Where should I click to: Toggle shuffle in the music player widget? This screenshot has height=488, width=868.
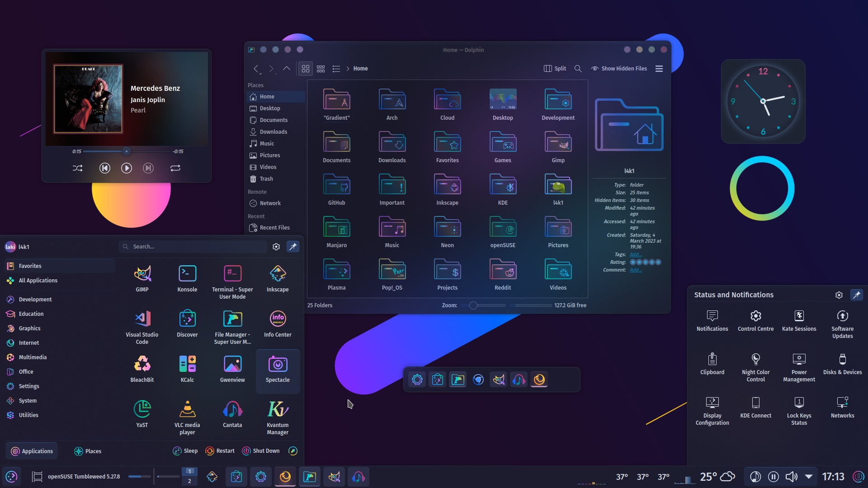coord(77,168)
